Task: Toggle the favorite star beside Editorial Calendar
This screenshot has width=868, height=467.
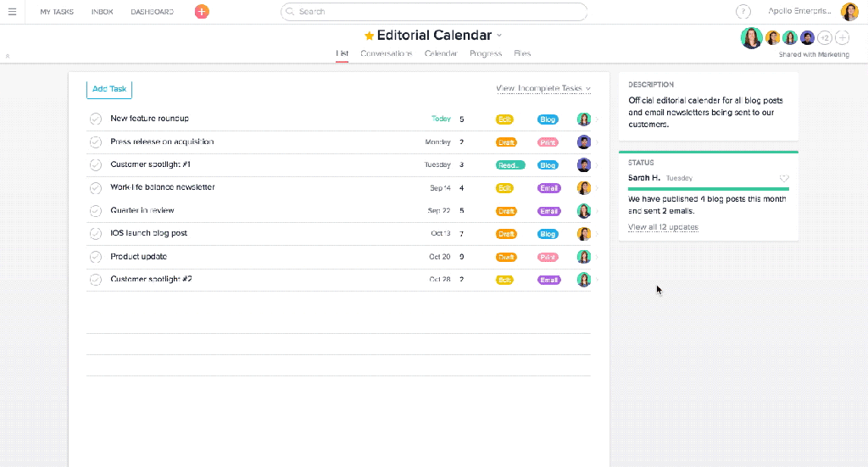Action: 369,36
